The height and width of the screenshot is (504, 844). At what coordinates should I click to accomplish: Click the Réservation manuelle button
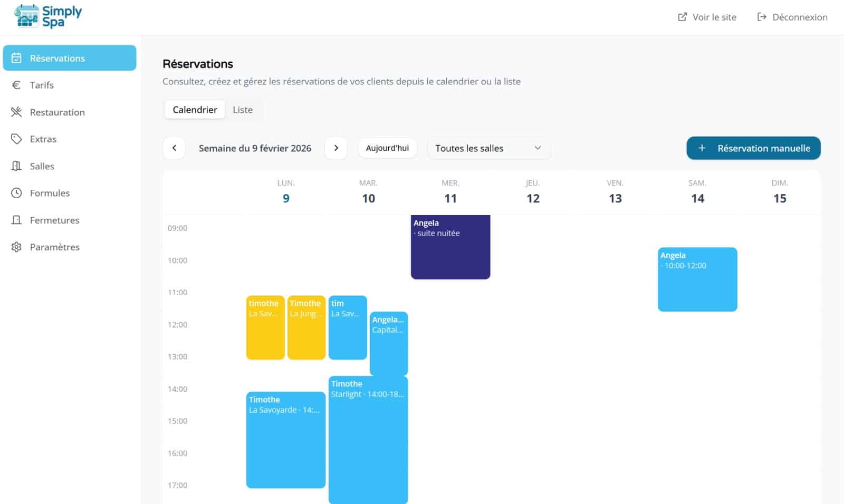(x=753, y=148)
